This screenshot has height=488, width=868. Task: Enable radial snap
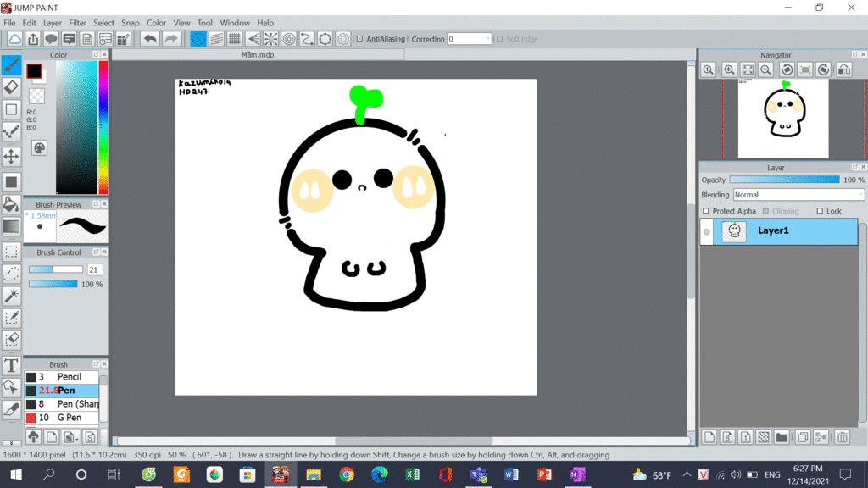pos(270,39)
